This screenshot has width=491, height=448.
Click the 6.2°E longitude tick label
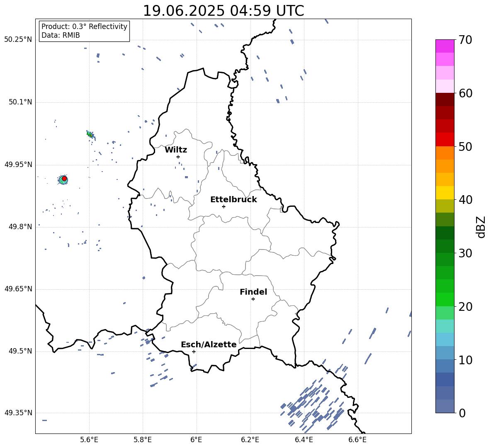(250, 440)
